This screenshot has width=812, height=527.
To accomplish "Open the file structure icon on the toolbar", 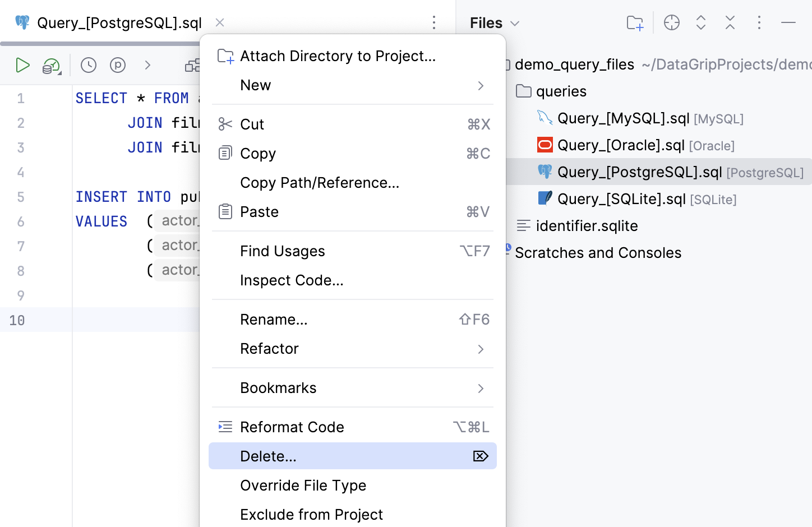I will 193,65.
